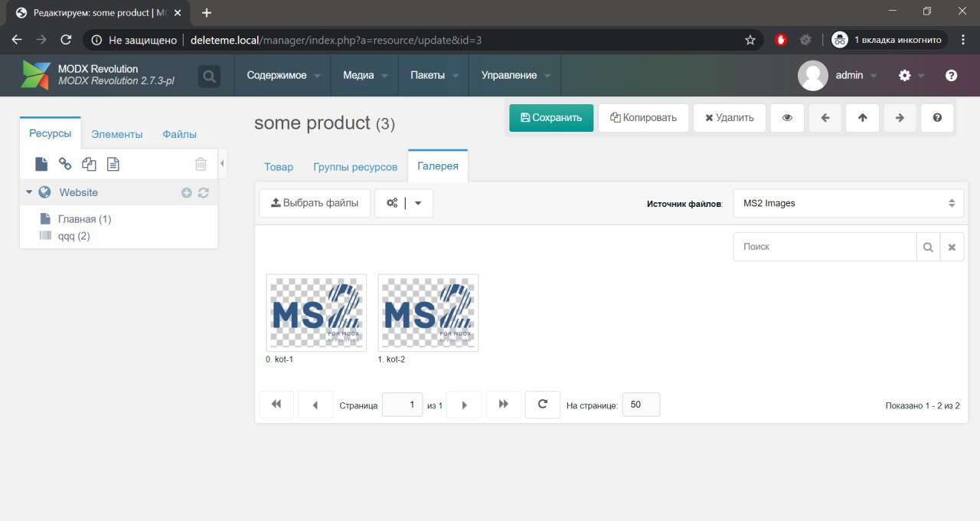Create a new static resource icon
Image resolution: width=980 pixels, height=521 pixels.
[x=113, y=164]
